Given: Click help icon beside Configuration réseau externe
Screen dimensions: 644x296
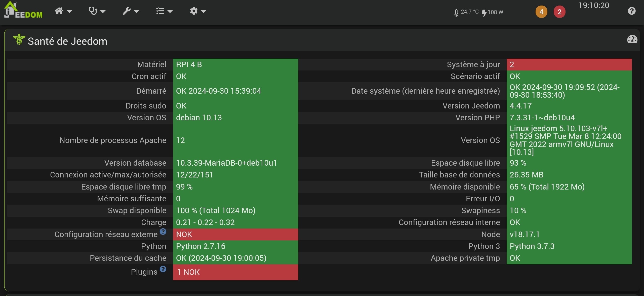Looking at the screenshot, I should (x=163, y=232).
